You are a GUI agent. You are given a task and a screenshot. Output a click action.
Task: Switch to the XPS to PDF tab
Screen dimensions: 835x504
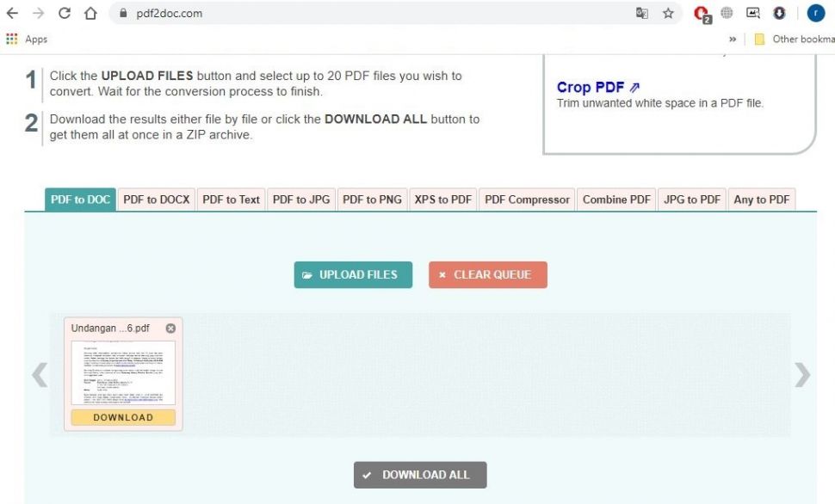(x=443, y=200)
